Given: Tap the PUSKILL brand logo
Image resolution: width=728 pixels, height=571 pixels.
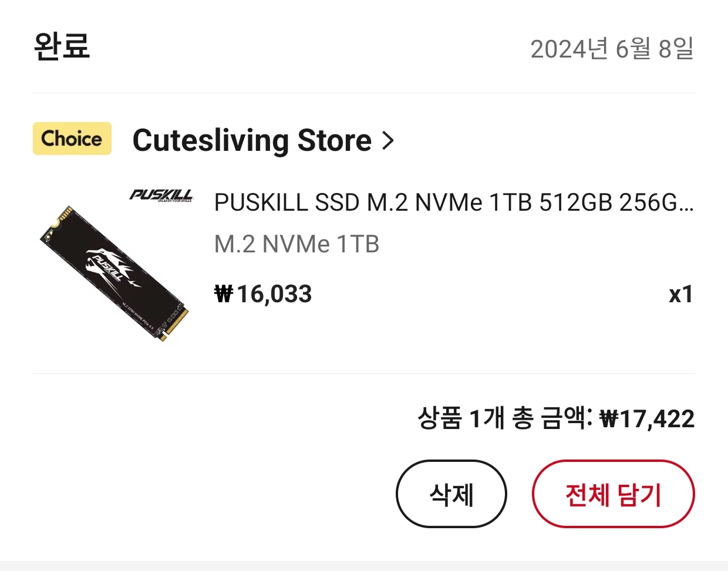Looking at the screenshot, I should (161, 195).
